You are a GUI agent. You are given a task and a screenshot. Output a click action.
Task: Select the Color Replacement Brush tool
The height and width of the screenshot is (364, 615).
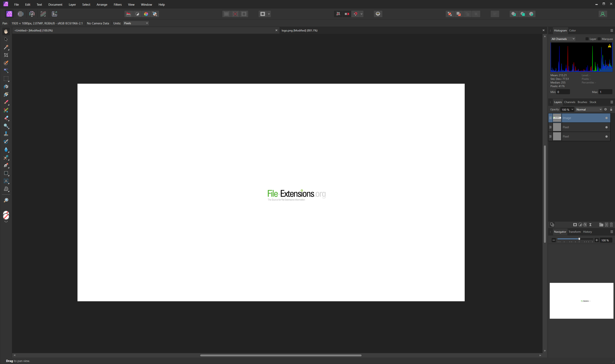click(x=6, y=110)
